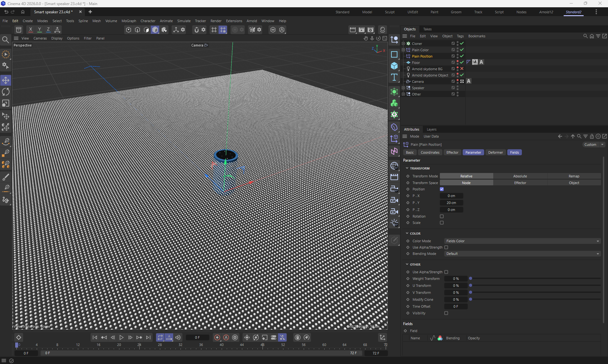The image size is (608, 364).
Task: Set Transform Space to Object
Action: pos(574,183)
